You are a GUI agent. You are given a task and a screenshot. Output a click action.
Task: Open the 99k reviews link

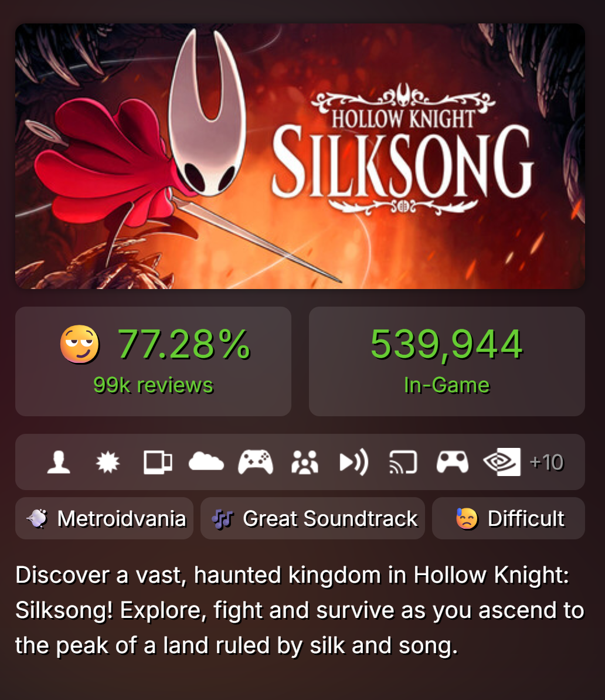click(x=153, y=385)
